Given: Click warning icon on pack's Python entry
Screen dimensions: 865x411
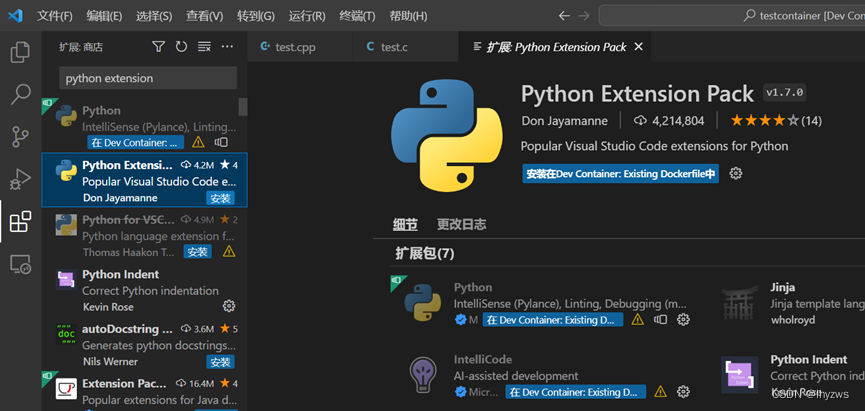Looking at the screenshot, I should tap(638, 319).
